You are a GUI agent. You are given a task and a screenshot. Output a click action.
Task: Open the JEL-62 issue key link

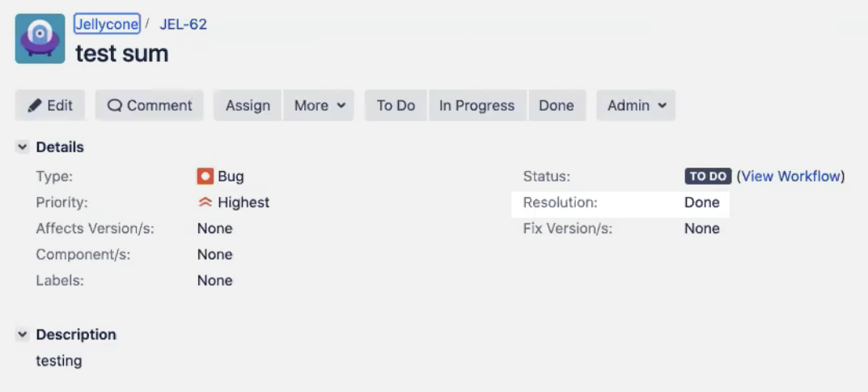184,24
